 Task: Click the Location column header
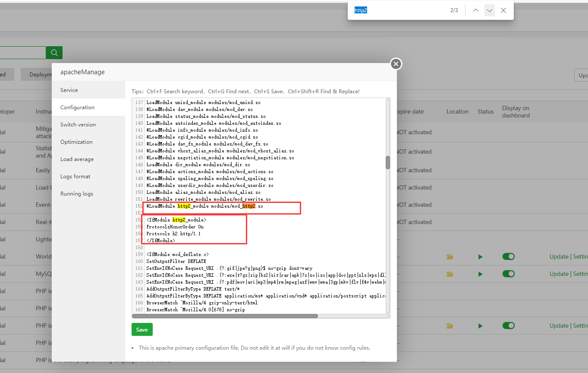click(x=457, y=111)
